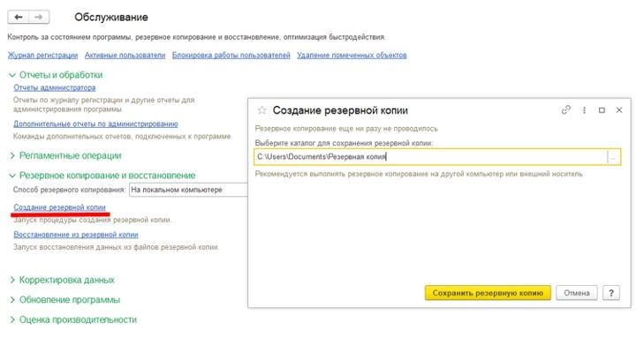This screenshot has width=644, height=345.
Task: Go forward with the right arrow button
Action: point(39,18)
